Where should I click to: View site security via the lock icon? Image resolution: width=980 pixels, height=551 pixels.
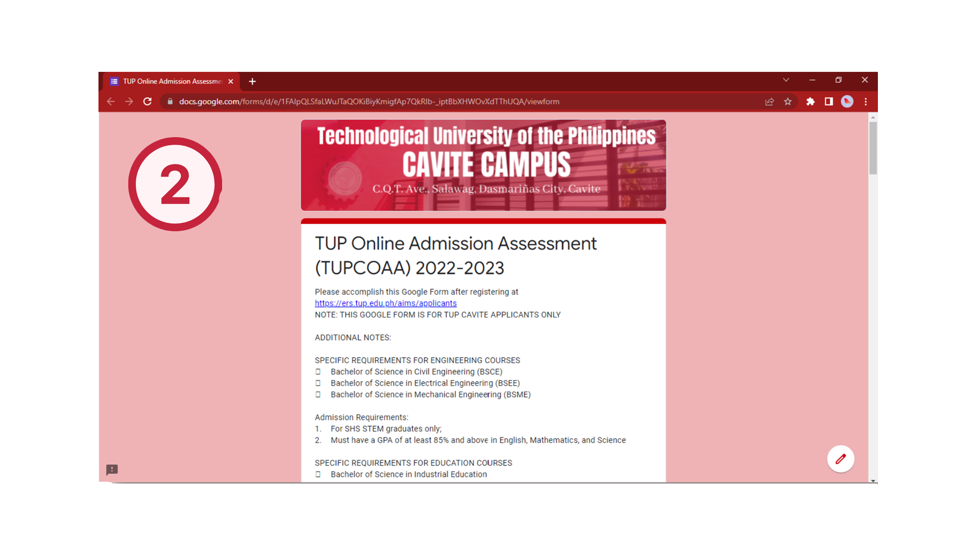click(169, 102)
